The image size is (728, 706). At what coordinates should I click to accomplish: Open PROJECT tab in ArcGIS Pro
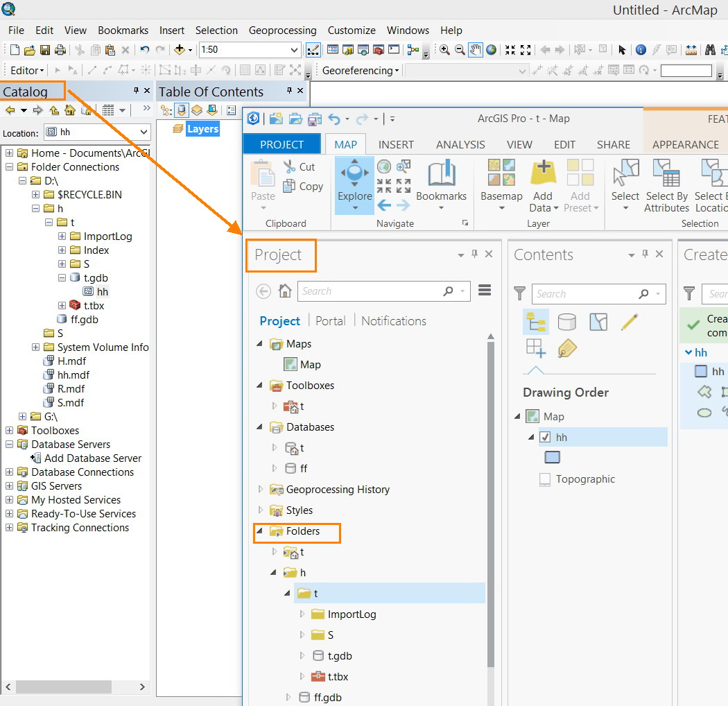(281, 144)
